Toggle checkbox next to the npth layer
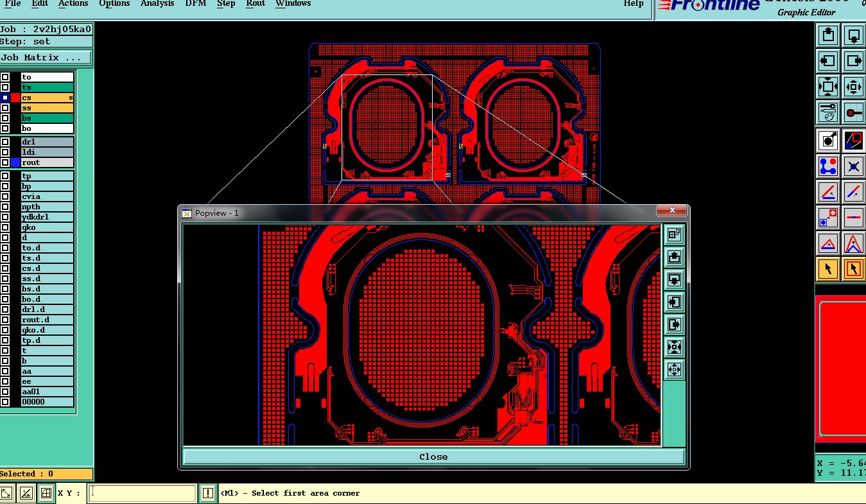Image resolution: width=866 pixels, height=504 pixels. (x=5, y=207)
